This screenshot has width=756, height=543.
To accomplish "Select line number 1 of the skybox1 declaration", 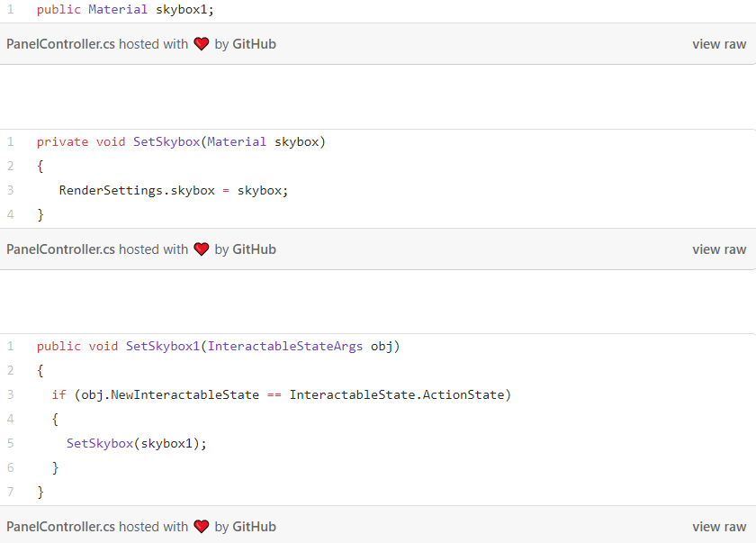I will (x=11, y=10).
